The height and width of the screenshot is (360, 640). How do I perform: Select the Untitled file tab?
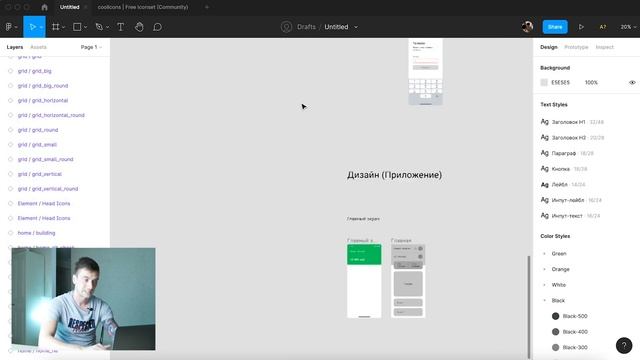click(x=69, y=7)
